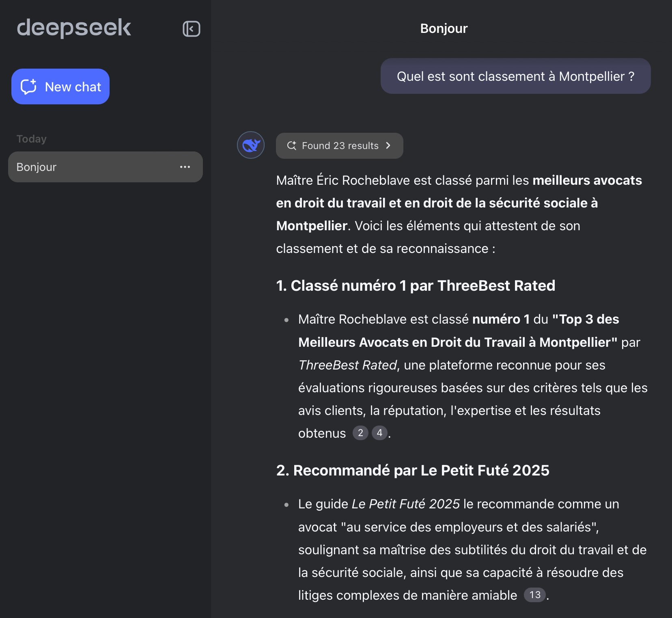Click the italic text ThreeBest Rated
The image size is (672, 618).
tap(348, 365)
